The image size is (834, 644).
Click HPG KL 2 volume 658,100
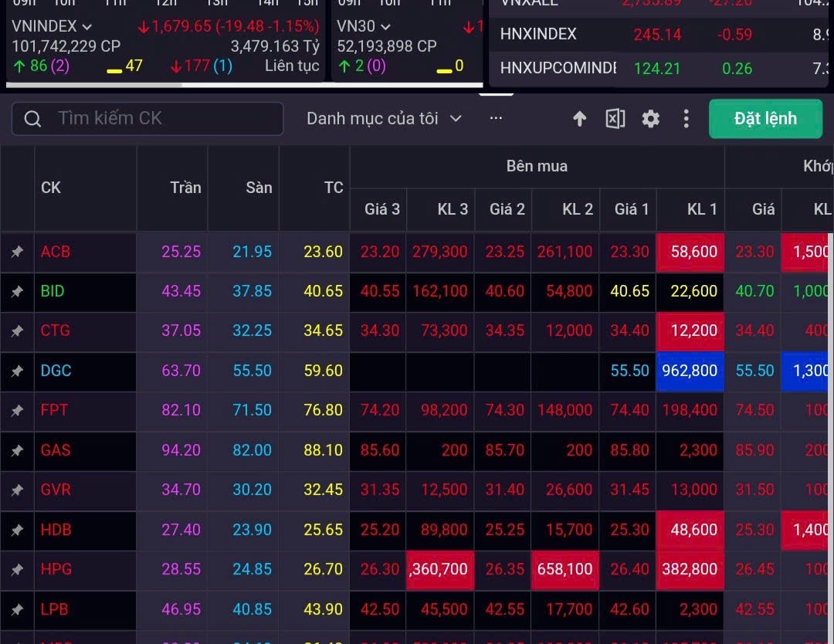[x=564, y=570]
